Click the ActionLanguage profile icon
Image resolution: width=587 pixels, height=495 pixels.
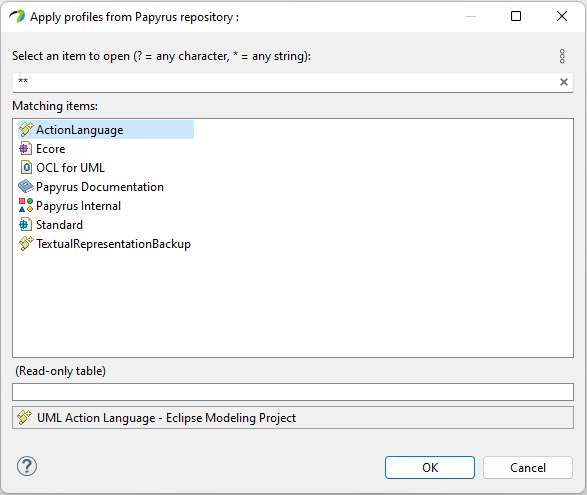point(26,129)
